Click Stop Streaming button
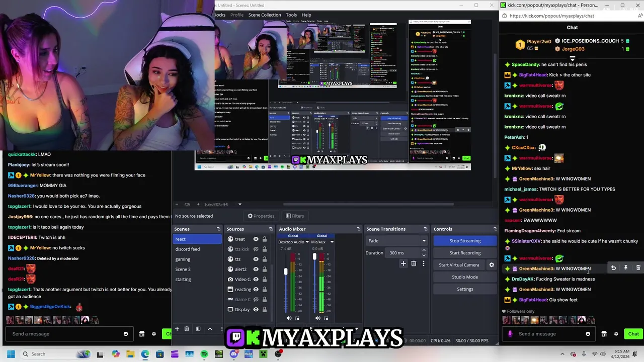The height and width of the screenshot is (362, 644). click(x=465, y=241)
